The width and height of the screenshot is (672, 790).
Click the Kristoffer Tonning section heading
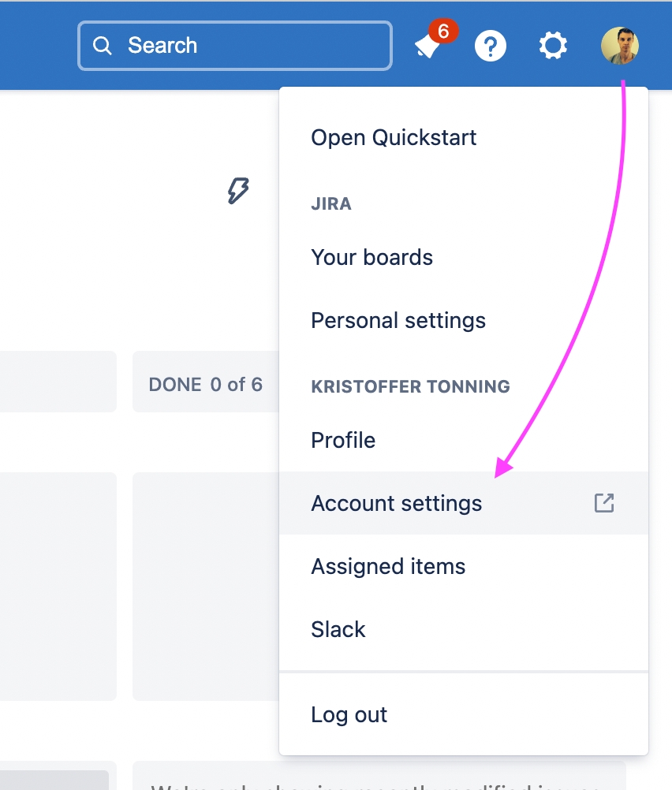(x=410, y=386)
